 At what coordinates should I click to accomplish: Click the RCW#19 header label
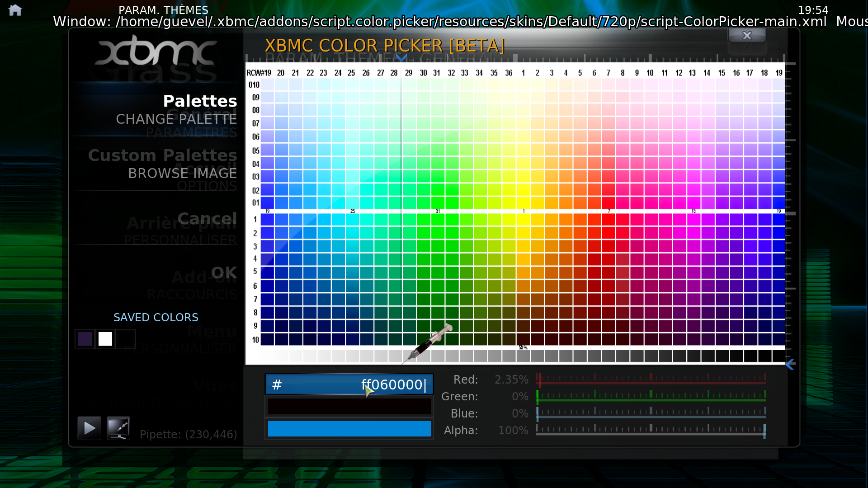click(259, 73)
